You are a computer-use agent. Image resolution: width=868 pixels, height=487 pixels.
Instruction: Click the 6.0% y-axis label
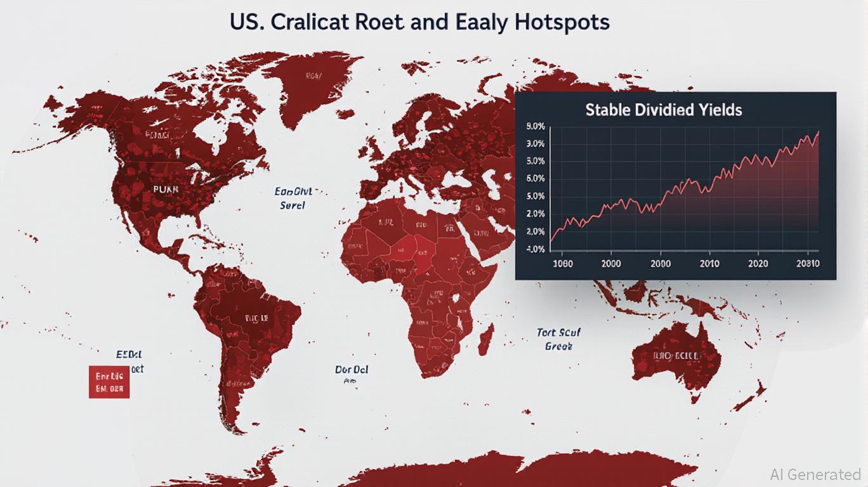click(536, 179)
